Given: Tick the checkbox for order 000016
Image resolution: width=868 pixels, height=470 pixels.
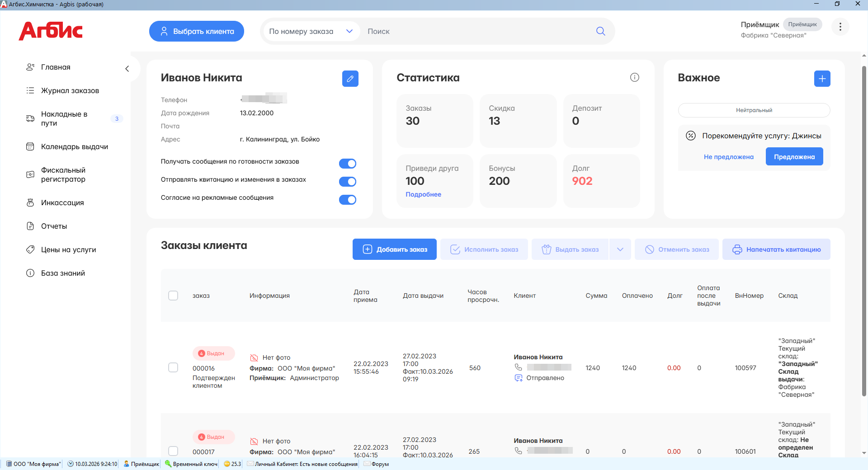Looking at the screenshot, I should pyautogui.click(x=173, y=367).
